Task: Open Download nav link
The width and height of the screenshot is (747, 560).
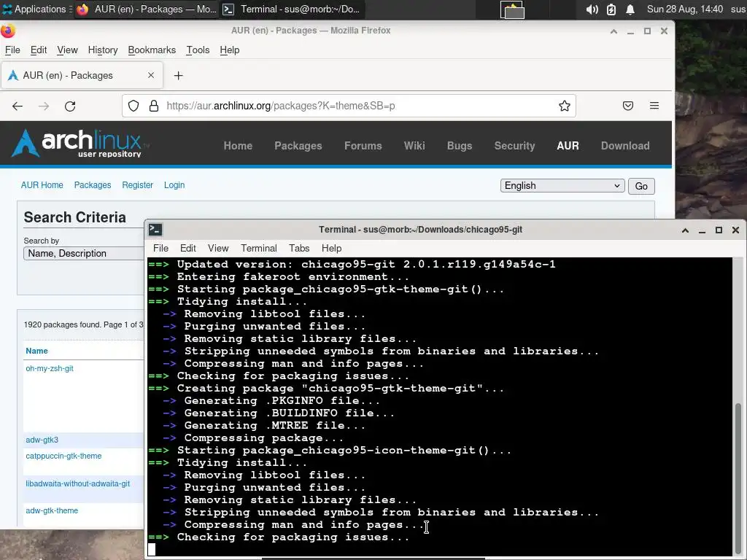Action: (625, 146)
